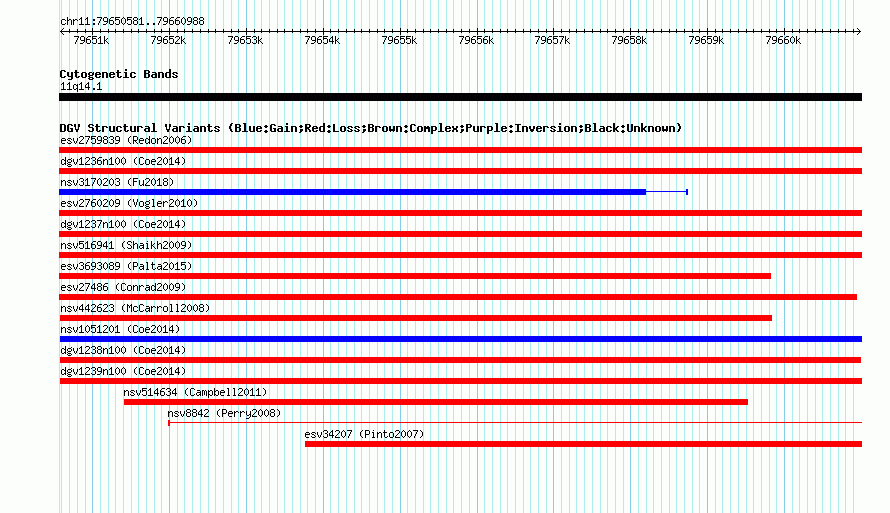This screenshot has width=890, height=513.
Task: Click the nsv514634 (Campbell2011) label
Action: pyautogui.click(x=195, y=392)
